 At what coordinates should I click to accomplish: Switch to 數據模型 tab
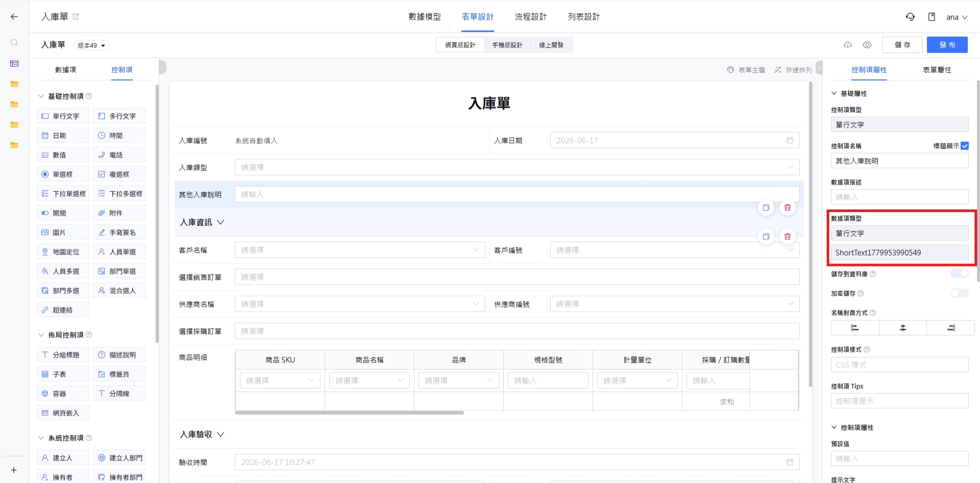[x=425, y=17]
